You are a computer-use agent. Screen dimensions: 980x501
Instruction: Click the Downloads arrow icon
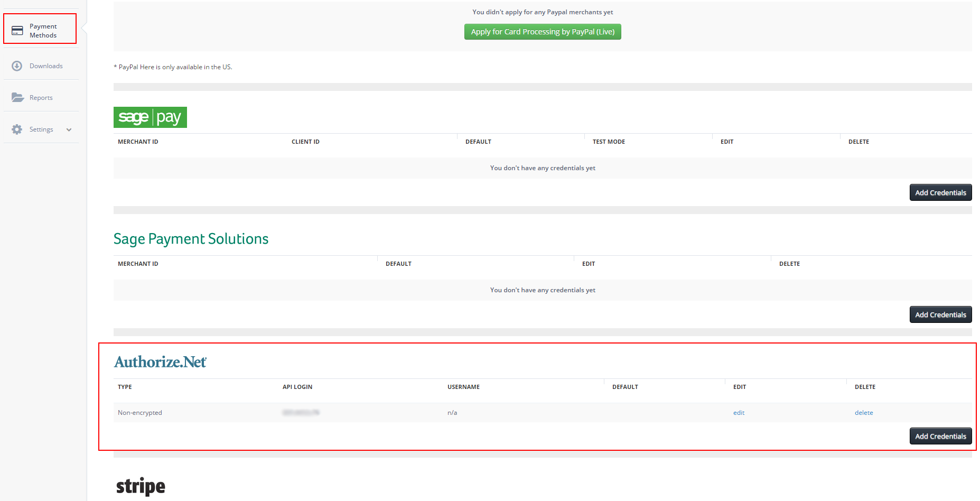[x=17, y=66]
